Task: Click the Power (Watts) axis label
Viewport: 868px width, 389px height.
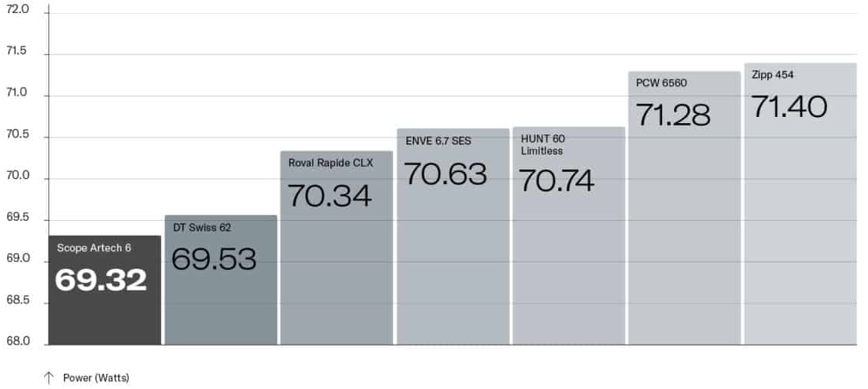Action: [95, 378]
